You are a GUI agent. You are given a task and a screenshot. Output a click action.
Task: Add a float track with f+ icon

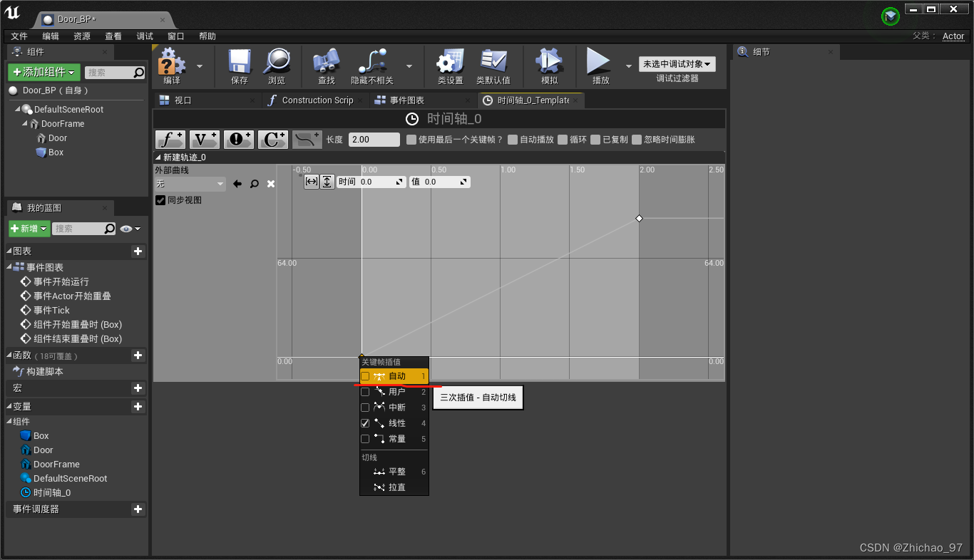pos(170,140)
